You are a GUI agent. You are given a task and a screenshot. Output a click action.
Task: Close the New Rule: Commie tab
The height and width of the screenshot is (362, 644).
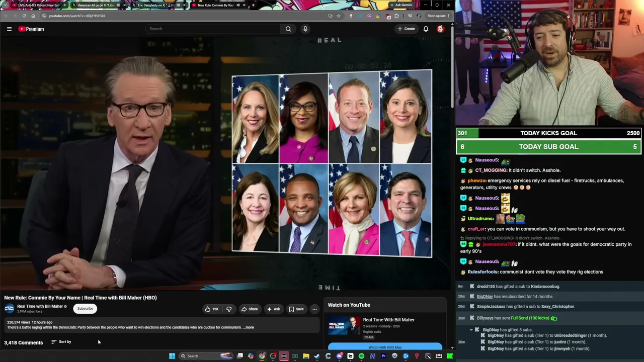point(244,5)
